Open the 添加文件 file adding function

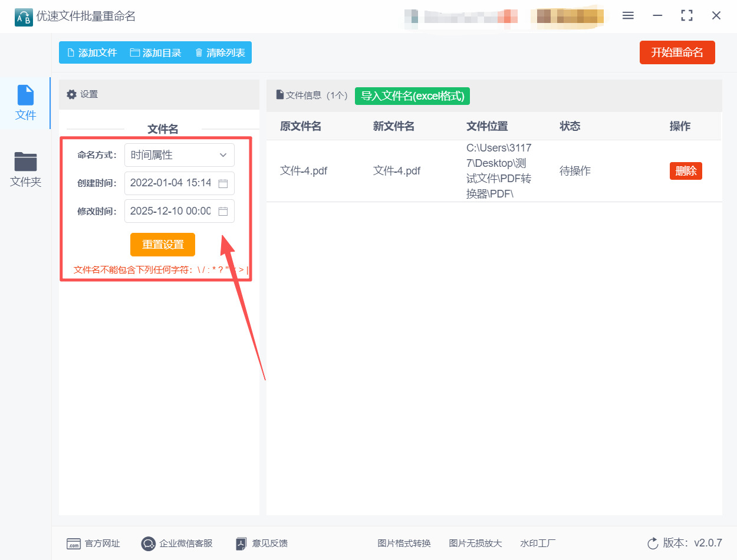[x=91, y=52]
